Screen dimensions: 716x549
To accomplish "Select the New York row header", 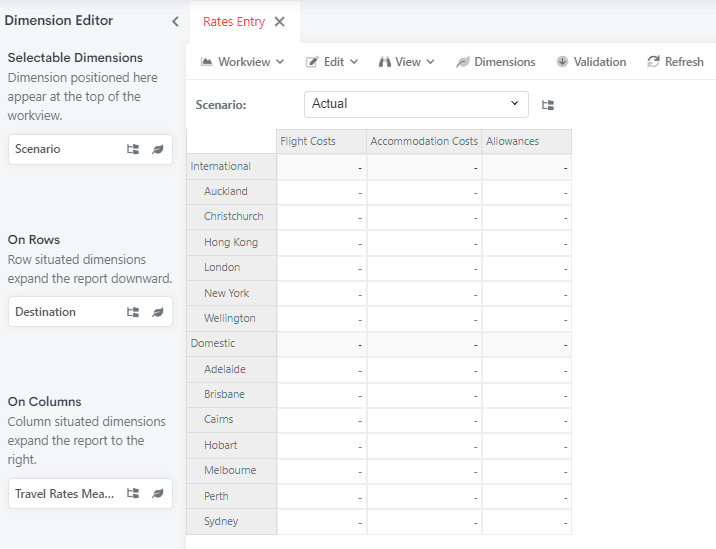I will click(x=232, y=293).
